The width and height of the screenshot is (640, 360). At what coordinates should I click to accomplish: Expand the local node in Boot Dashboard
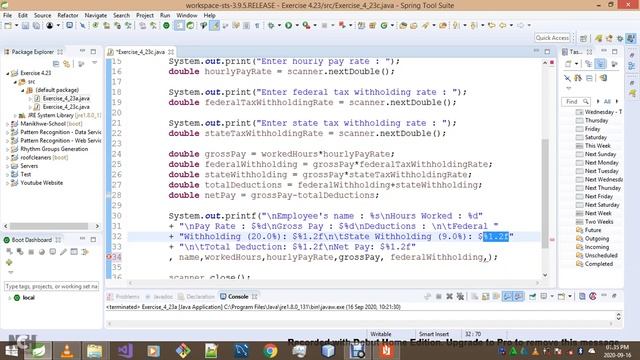coord(9,298)
